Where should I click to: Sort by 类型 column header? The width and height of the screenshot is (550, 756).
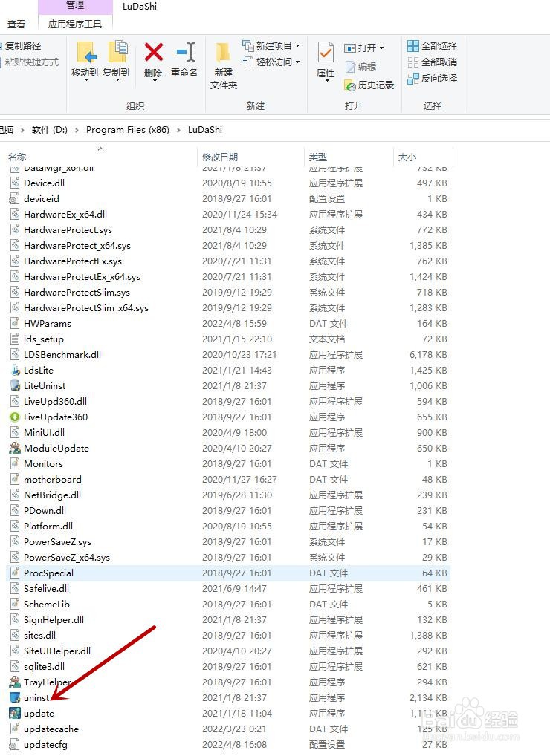318,157
